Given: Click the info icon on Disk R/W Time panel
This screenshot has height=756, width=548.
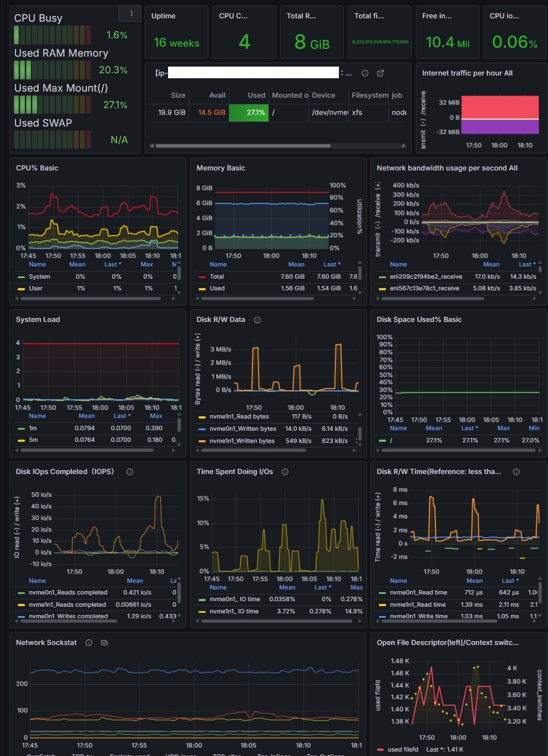Looking at the screenshot, I should [x=516, y=472].
